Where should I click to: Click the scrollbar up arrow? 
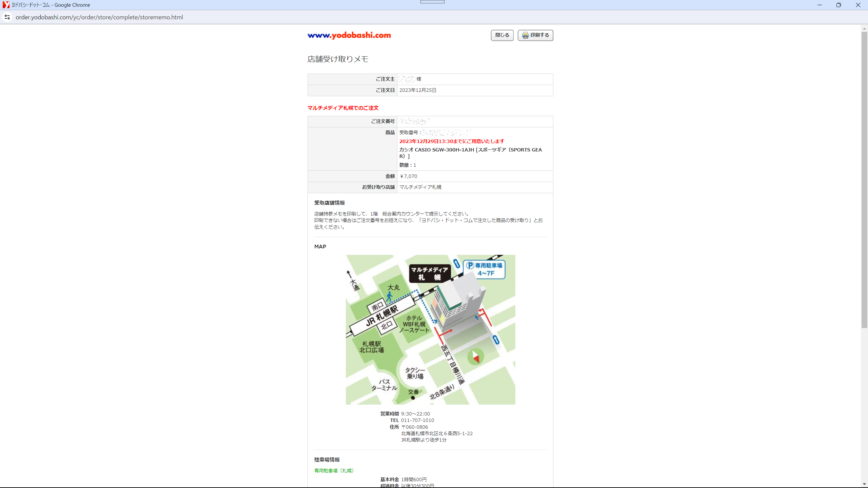865,28
